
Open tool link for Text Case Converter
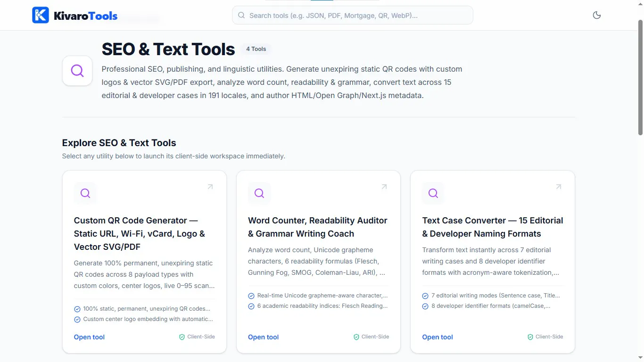(x=438, y=337)
